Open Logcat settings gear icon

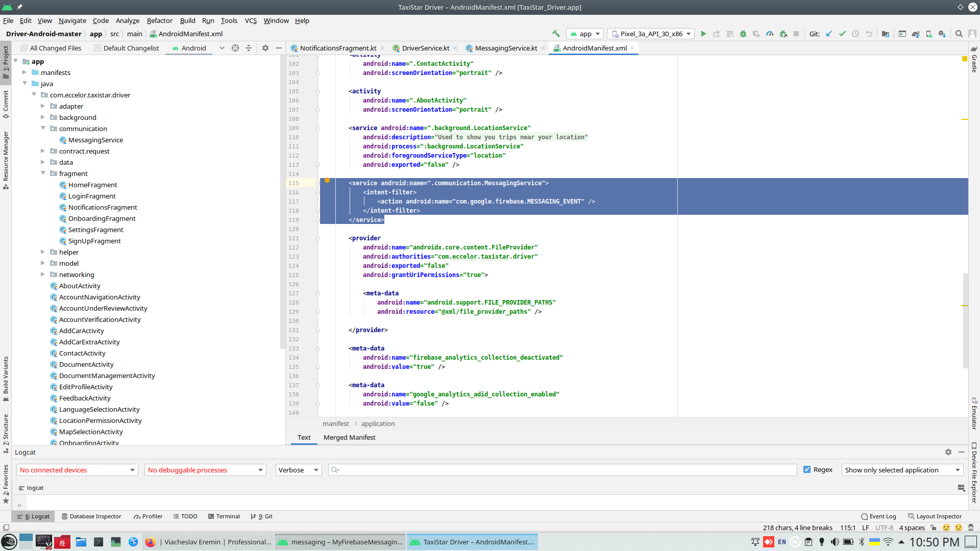click(948, 452)
